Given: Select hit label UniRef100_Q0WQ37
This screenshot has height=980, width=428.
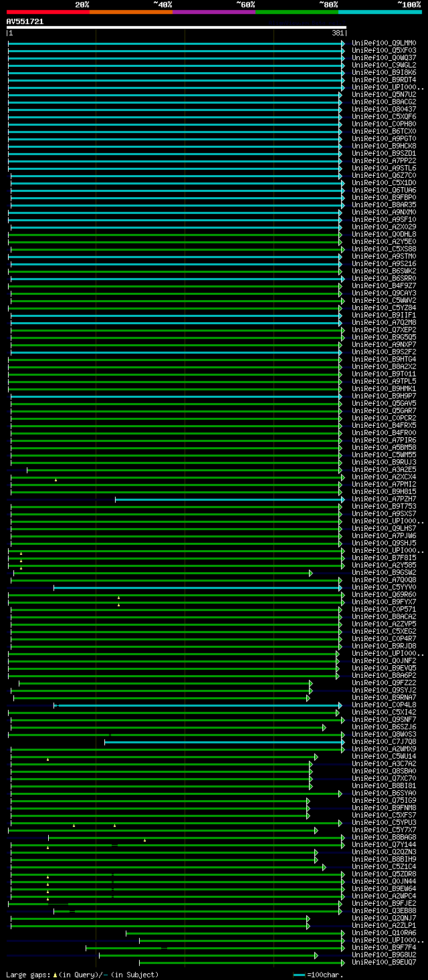Looking at the screenshot, I should pos(384,58).
